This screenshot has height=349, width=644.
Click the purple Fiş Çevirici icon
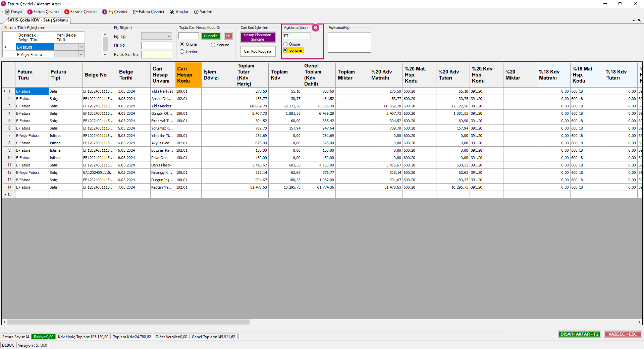(x=105, y=12)
